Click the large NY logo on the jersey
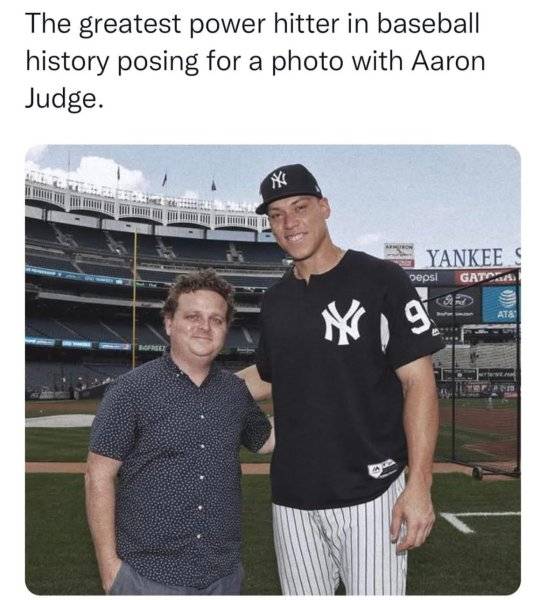 pos(342,320)
